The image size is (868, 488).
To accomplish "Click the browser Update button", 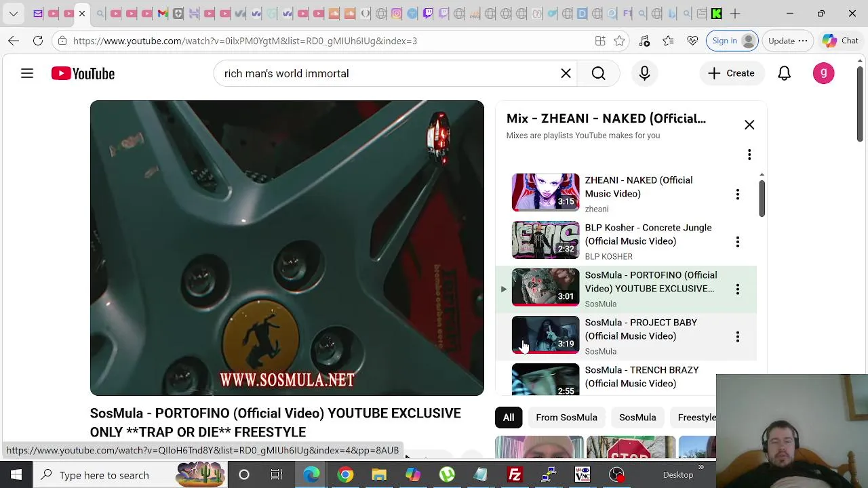I will (787, 41).
